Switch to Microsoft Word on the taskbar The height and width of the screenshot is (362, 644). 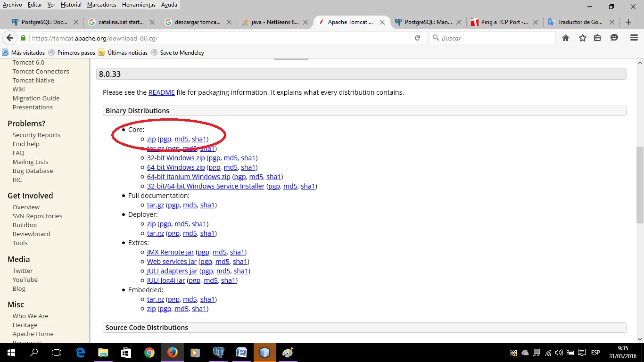(241, 353)
